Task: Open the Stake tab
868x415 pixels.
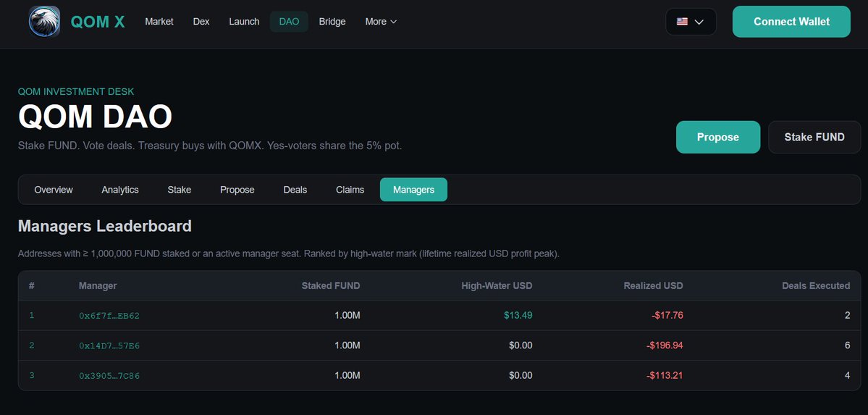Action: coord(180,190)
